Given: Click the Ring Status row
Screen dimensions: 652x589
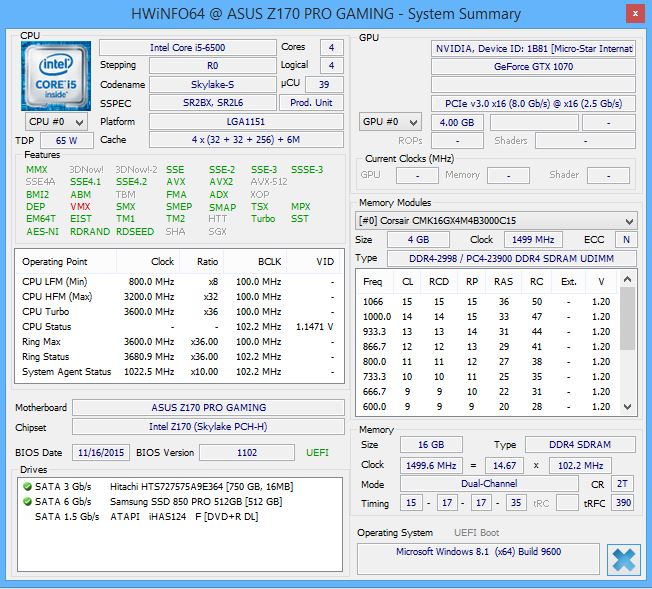Looking at the screenshot, I should (x=179, y=356).
